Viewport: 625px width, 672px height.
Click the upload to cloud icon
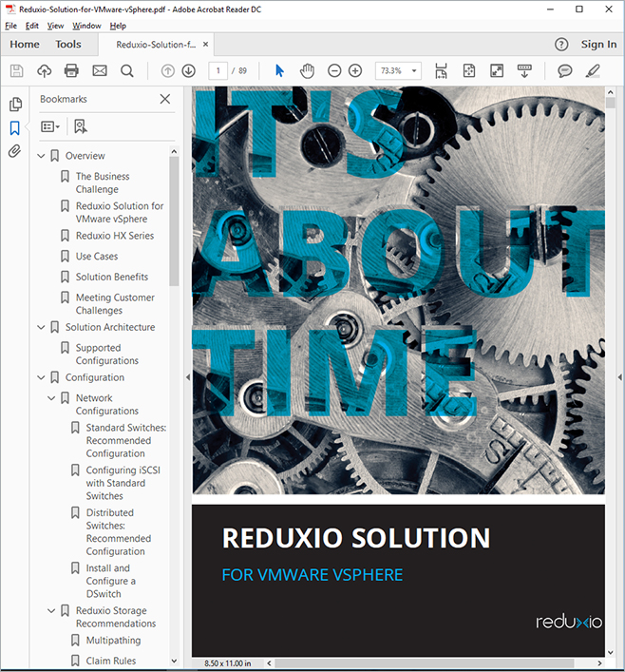point(44,70)
